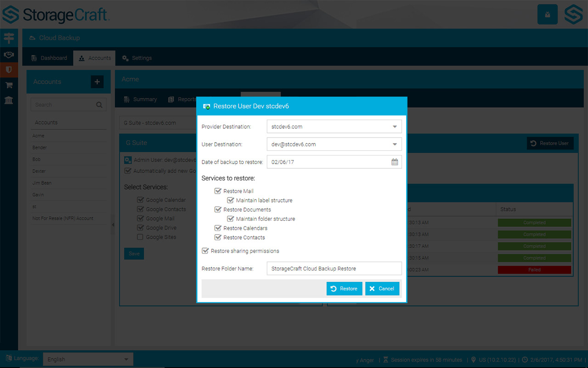This screenshot has width=588, height=368.
Task: Click the collapse panel arrow beside accounts list
Action: pyautogui.click(x=113, y=225)
